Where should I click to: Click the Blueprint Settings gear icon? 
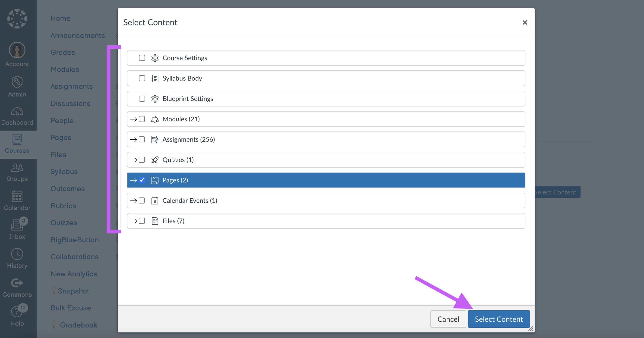coord(155,98)
